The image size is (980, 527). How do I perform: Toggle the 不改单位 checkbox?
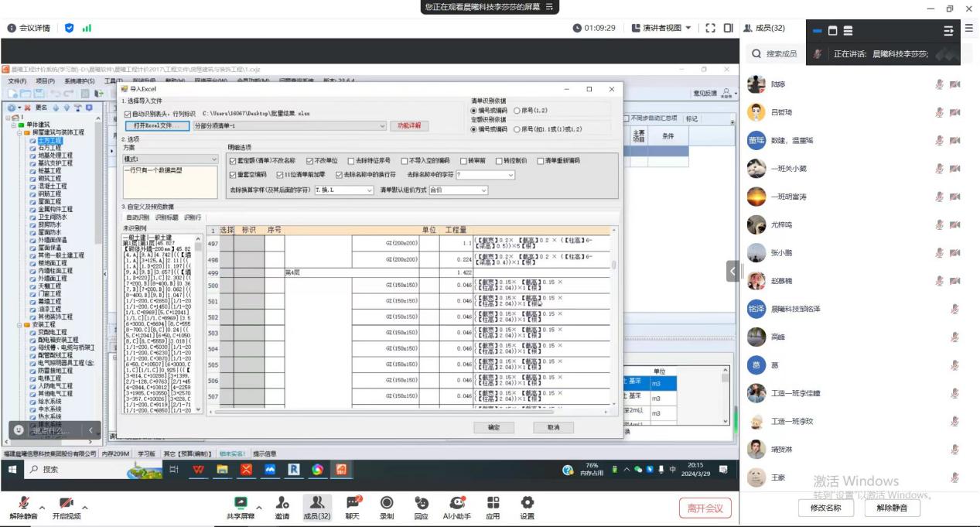tap(310, 161)
